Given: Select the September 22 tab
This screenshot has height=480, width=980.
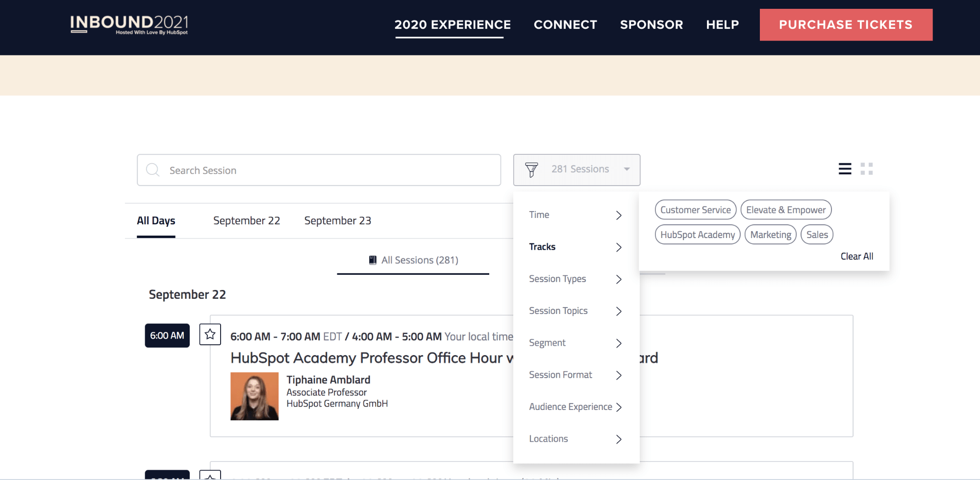Looking at the screenshot, I should [247, 221].
